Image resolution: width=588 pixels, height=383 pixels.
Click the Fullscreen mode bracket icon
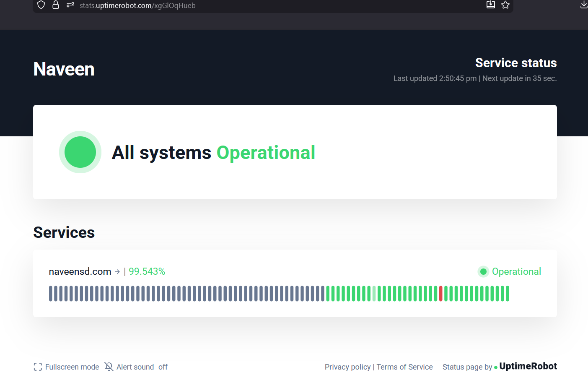(38, 367)
